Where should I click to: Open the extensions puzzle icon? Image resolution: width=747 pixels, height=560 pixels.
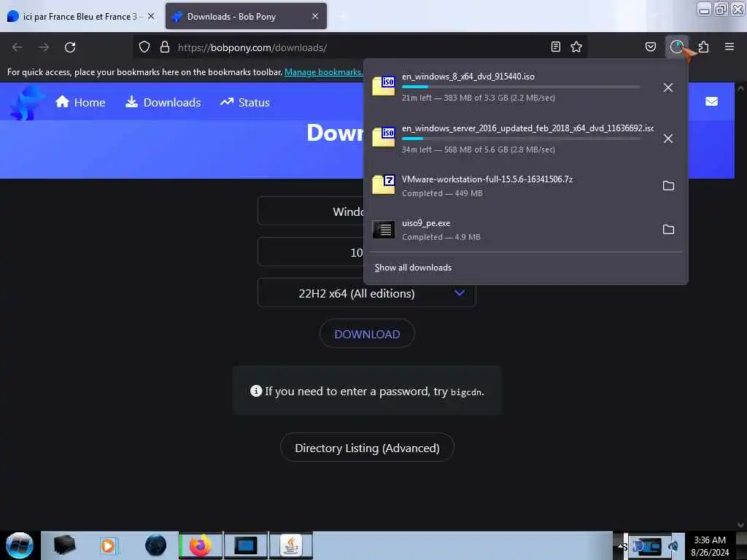703,47
